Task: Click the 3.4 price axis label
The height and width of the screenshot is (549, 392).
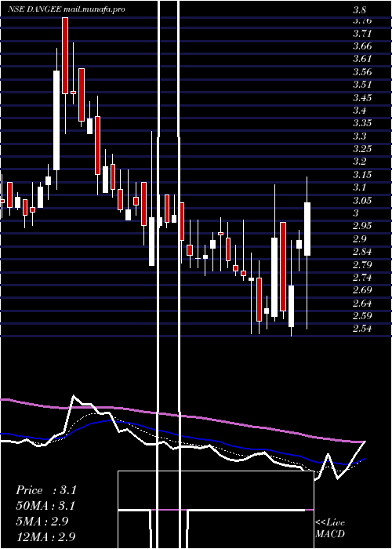Action: [360, 111]
